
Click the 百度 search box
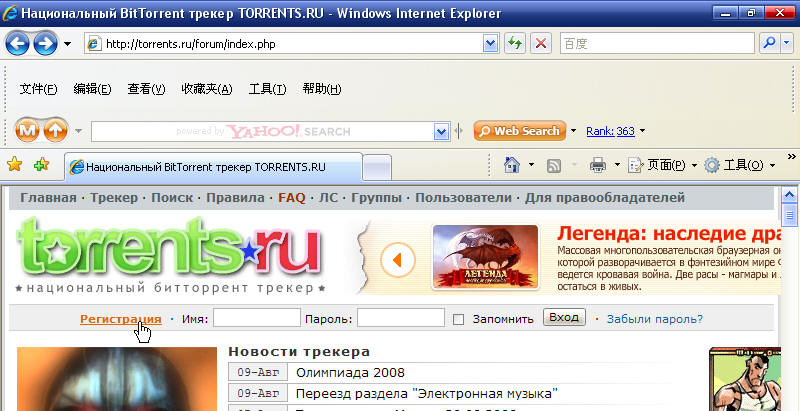(x=657, y=44)
